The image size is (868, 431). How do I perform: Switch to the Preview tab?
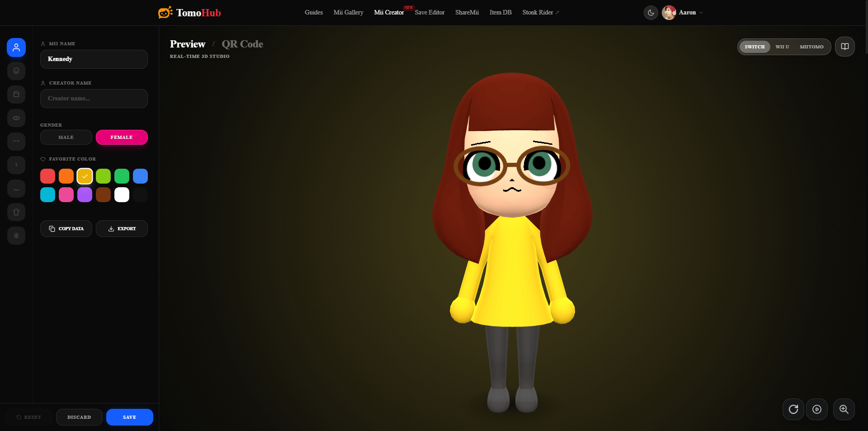click(x=188, y=44)
